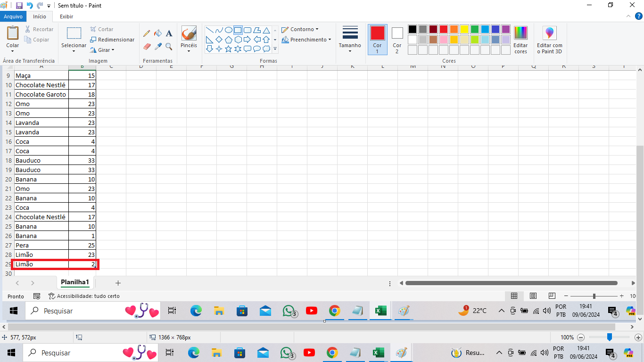644x362 pixels.
Task: Choose the Rounded rectangle shape
Action: click(248, 30)
